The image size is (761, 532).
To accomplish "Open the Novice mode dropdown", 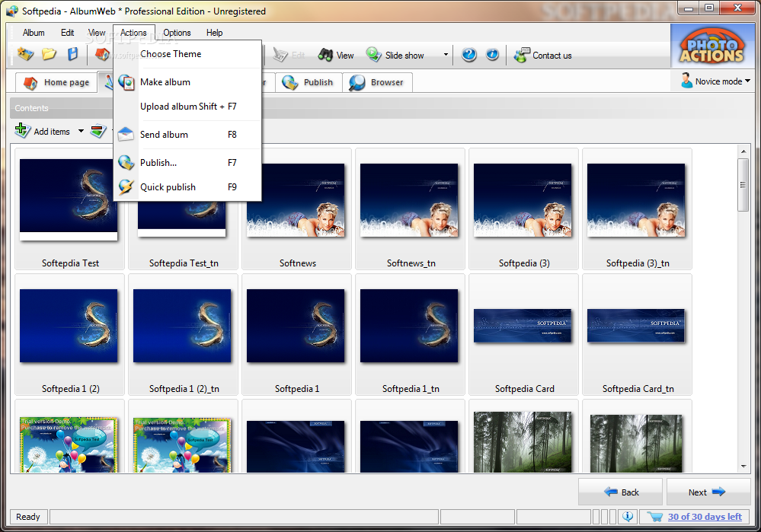I will point(715,81).
